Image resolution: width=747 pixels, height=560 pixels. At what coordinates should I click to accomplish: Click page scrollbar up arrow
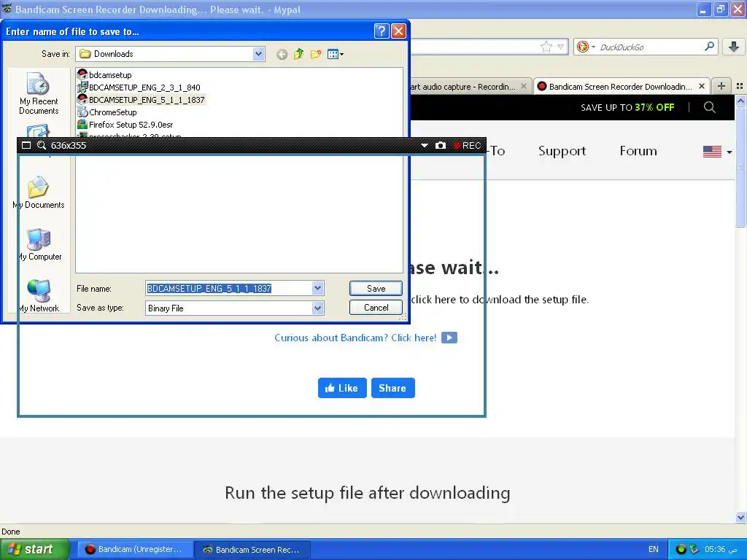(x=740, y=101)
